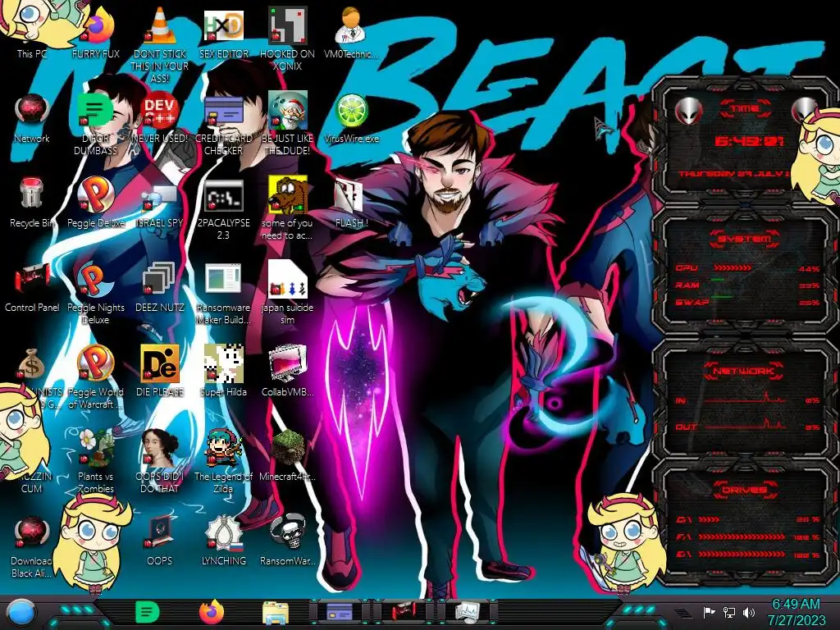Click the E:\ drive usage row
This screenshot has width=840, height=630.
[x=746, y=555]
